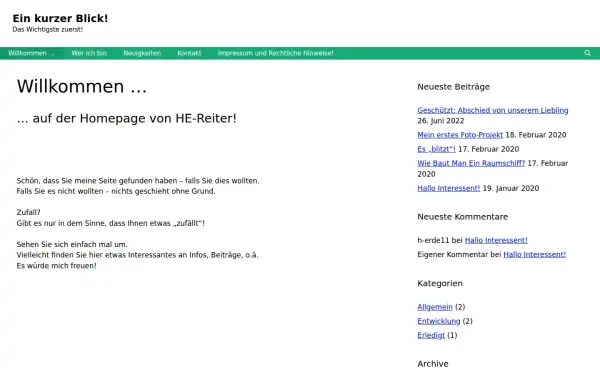Screen dimensions: 600x375
Task: Click the date 26. Juni 2022
Action: [x=440, y=121]
